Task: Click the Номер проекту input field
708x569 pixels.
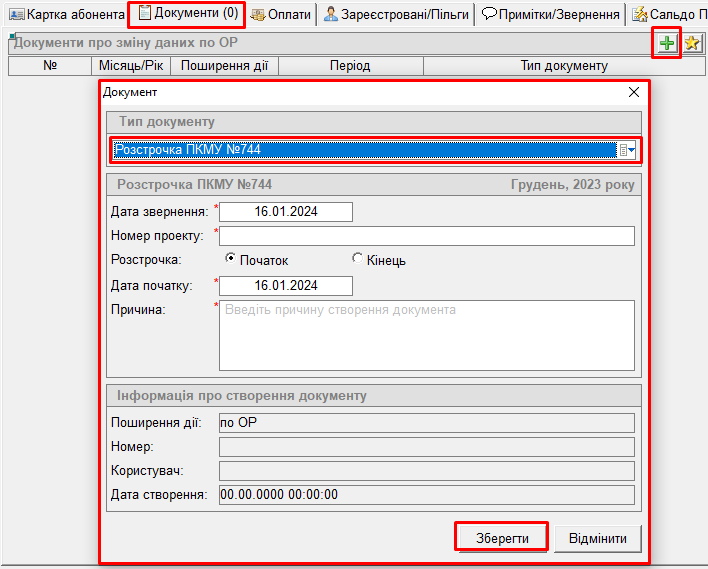Action: [x=427, y=236]
